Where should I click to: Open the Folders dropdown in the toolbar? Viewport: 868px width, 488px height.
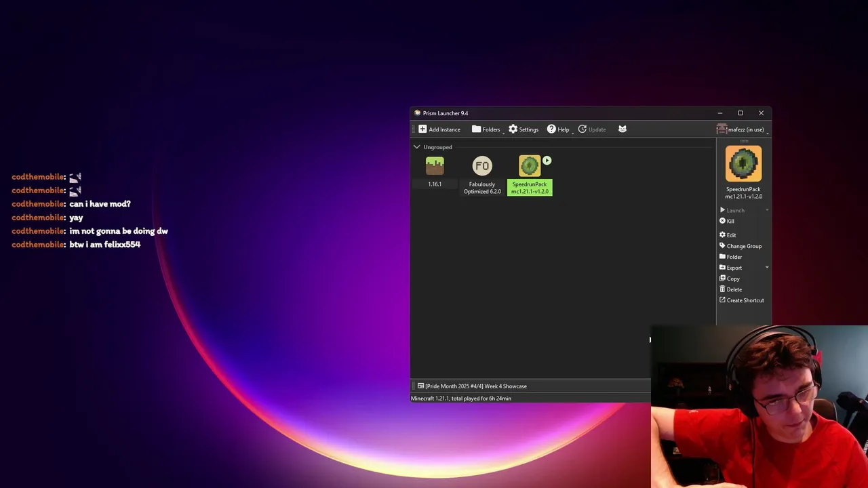click(x=486, y=129)
